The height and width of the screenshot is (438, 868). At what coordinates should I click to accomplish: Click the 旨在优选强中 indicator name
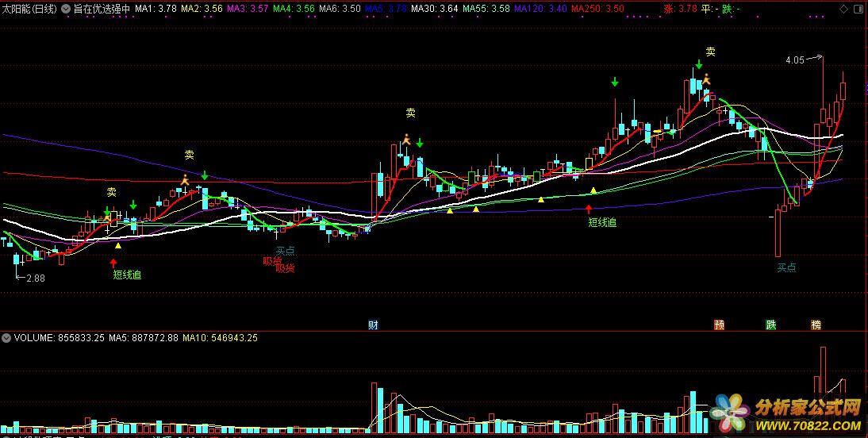click(101, 9)
